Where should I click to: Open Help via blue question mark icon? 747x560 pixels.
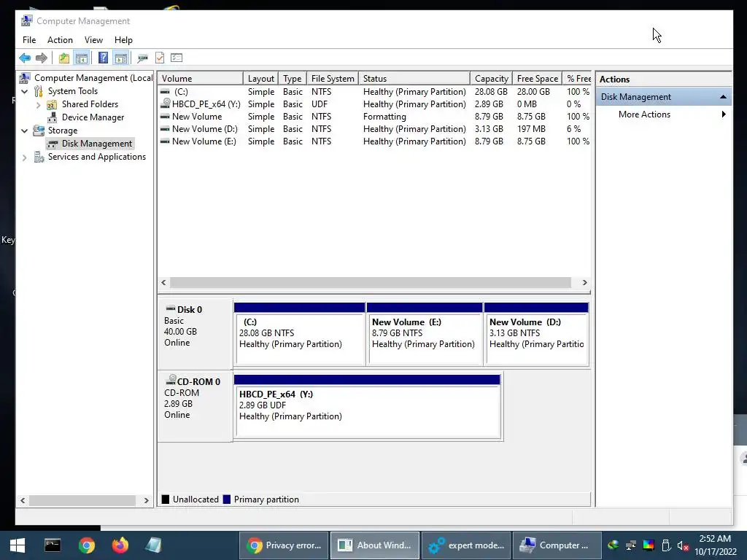[103, 58]
